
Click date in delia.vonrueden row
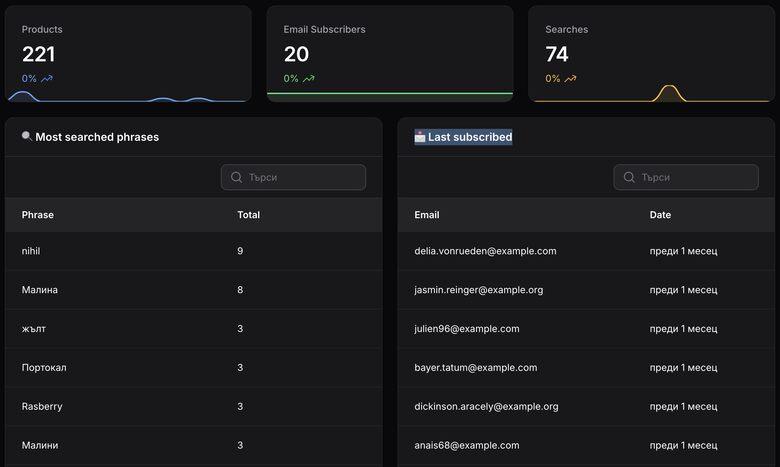tap(683, 251)
